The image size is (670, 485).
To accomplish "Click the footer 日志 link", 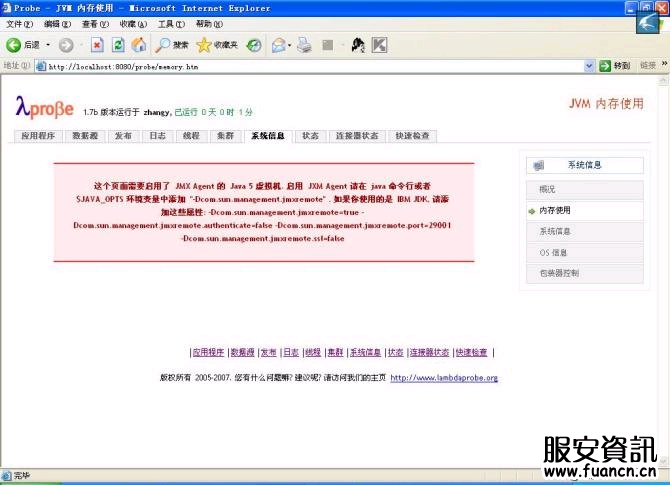I will (x=291, y=352).
